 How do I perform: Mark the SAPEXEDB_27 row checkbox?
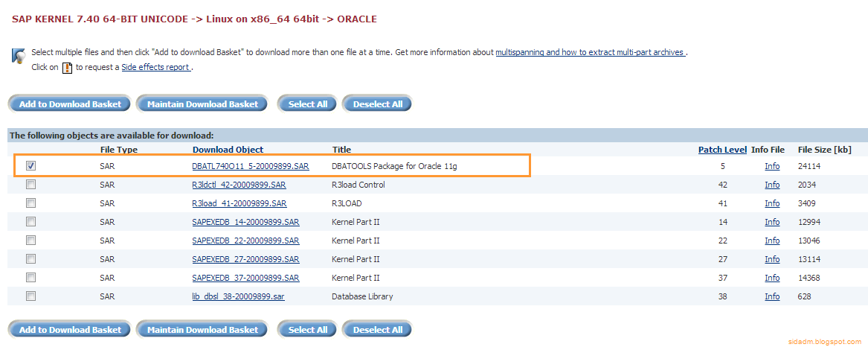31,258
